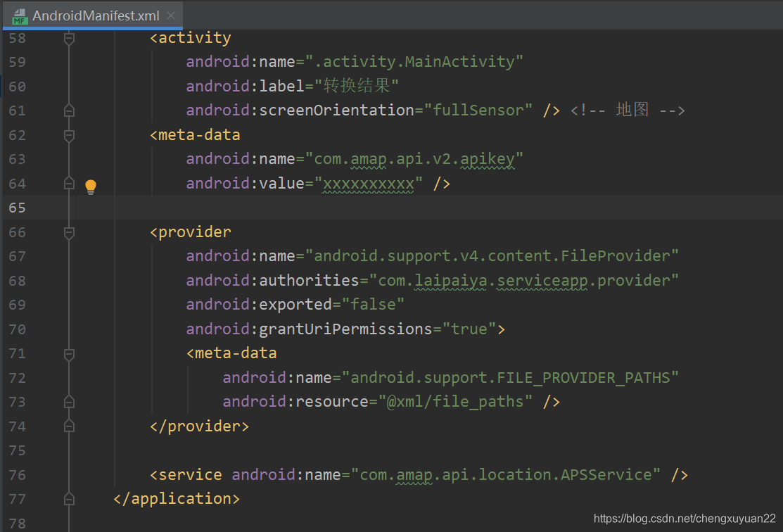The image size is (783, 532).
Task: Close the AndroidManifest.xml tab
Action: point(171,15)
